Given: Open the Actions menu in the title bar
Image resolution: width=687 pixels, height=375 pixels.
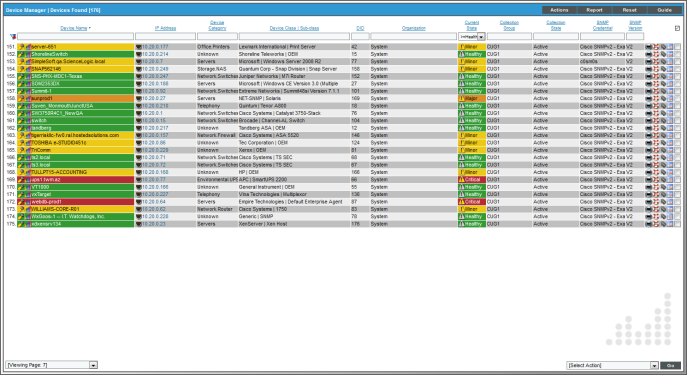Looking at the screenshot, I should coord(559,10).
